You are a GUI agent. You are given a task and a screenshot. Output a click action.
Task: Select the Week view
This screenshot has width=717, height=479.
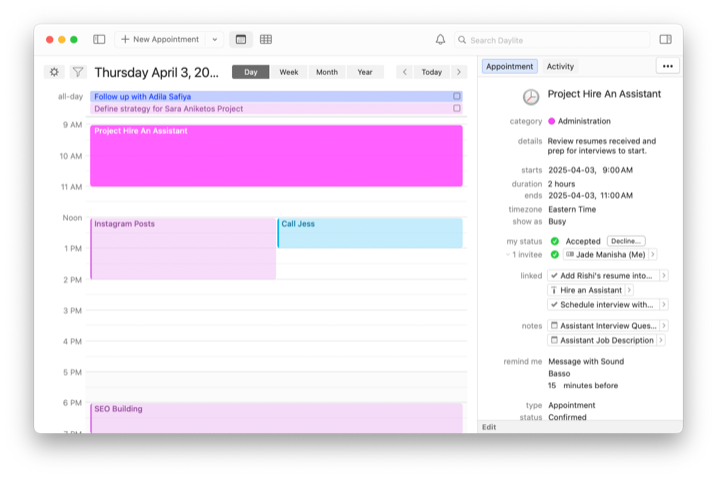289,72
